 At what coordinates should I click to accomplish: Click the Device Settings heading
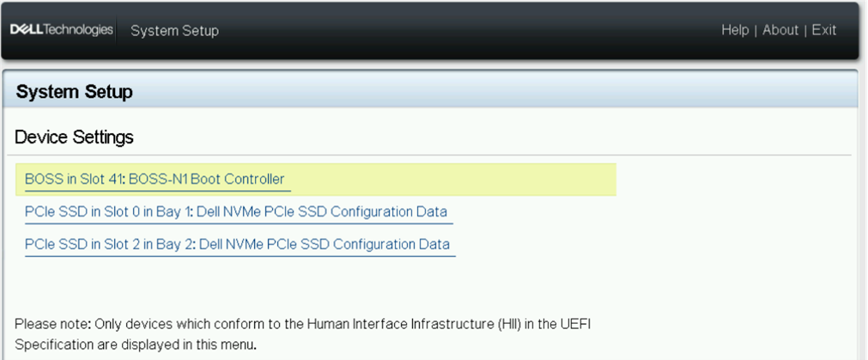(x=74, y=137)
